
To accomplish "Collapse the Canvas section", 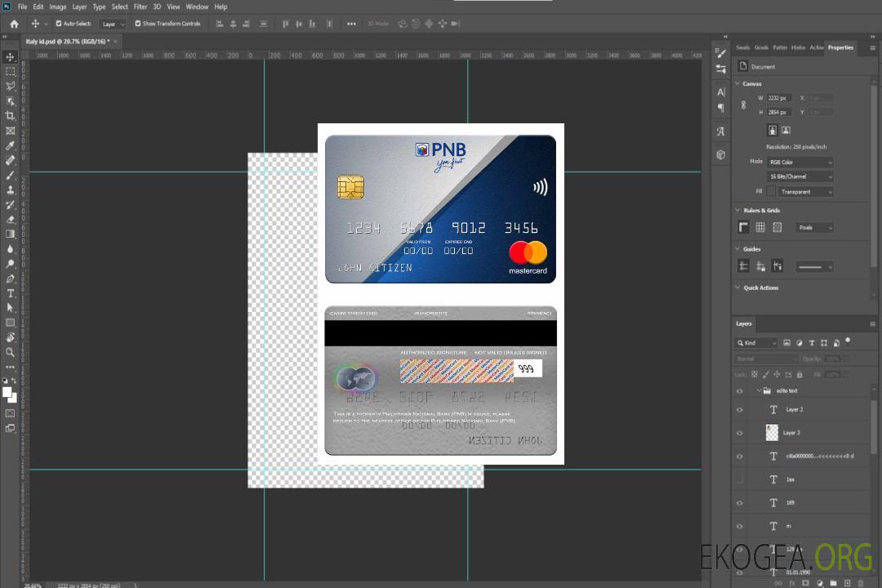I will (x=737, y=83).
